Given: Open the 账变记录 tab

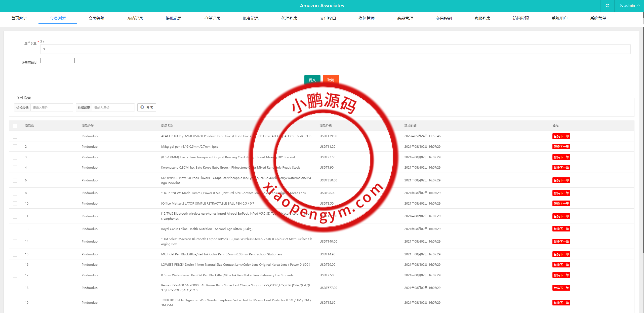Looking at the screenshot, I should 251,18.
